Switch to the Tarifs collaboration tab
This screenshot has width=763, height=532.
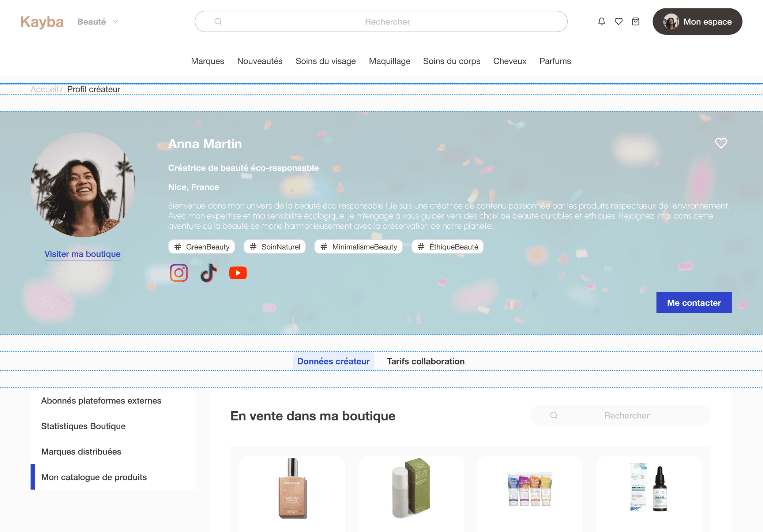pyautogui.click(x=425, y=361)
